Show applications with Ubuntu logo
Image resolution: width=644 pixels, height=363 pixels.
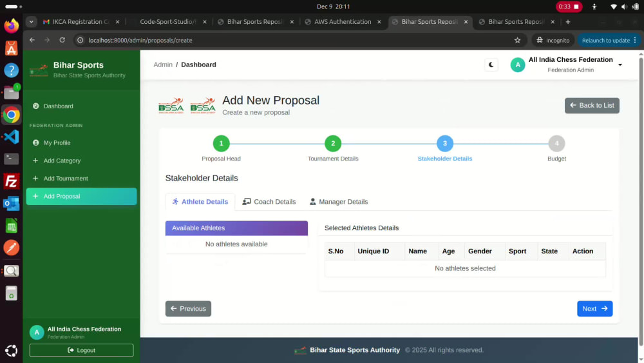point(12,351)
